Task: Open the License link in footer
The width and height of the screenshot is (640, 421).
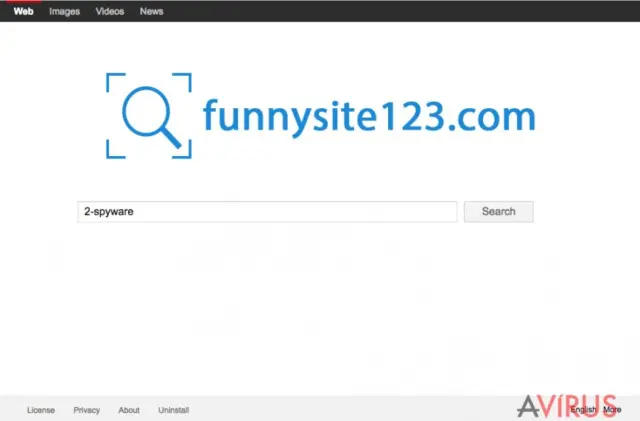Action: coord(41,410)
